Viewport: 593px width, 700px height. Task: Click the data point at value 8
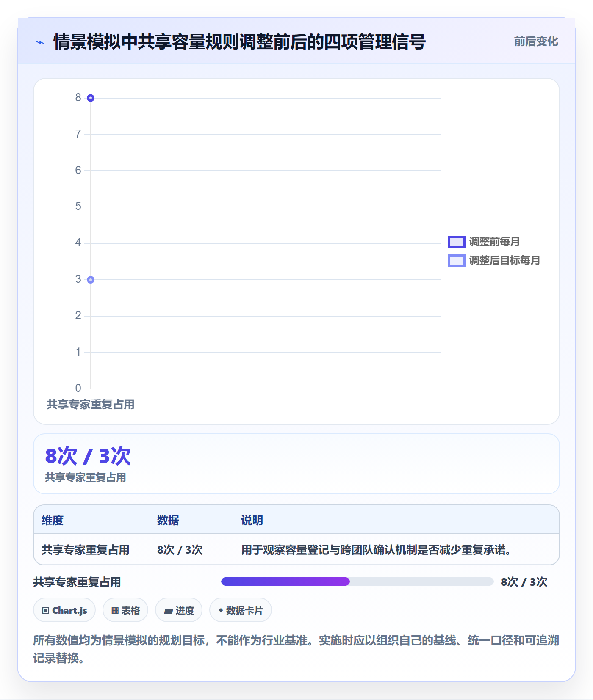(x=91, y=98)
